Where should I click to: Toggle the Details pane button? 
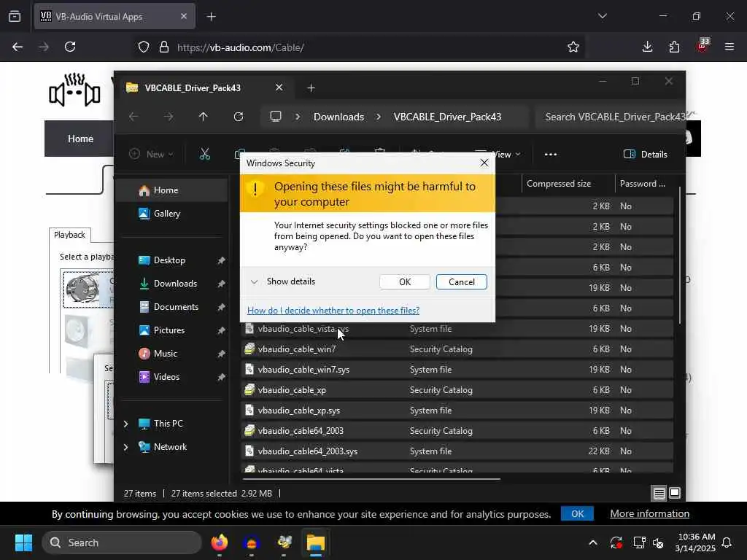pos(646,155)
